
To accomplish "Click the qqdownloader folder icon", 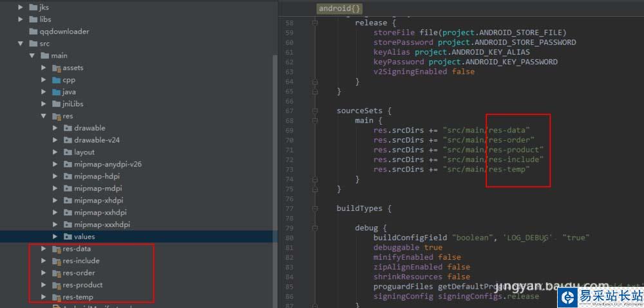I will 33,32.
